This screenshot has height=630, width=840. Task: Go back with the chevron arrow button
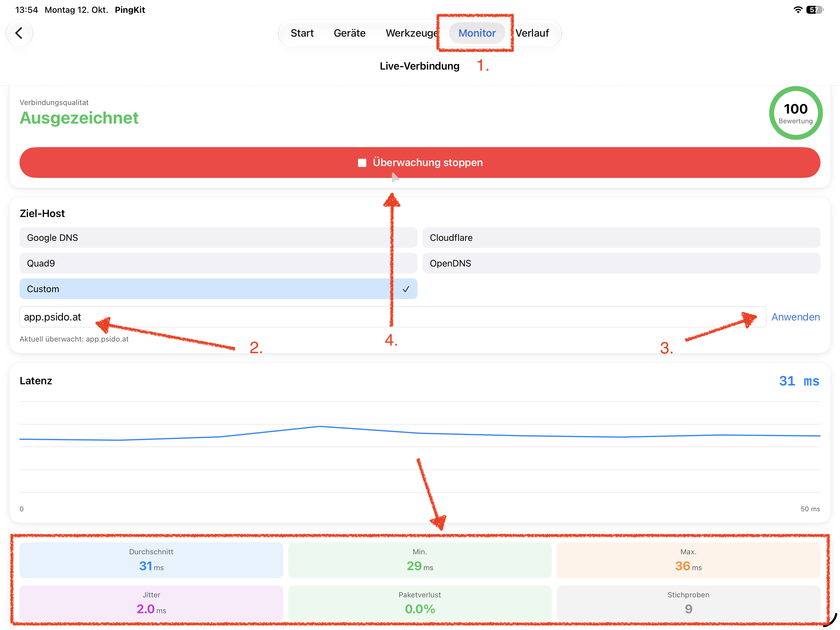tap(19, 33)
